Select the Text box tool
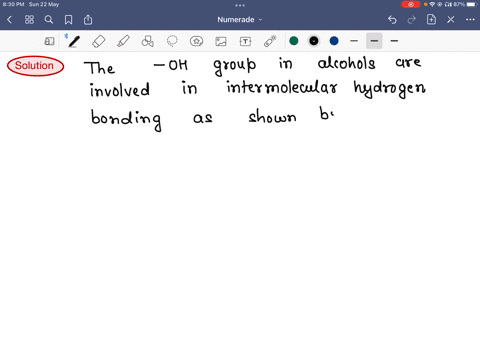Screen dimensions: 480x360 pyautogui.click(x=245, y=41)
